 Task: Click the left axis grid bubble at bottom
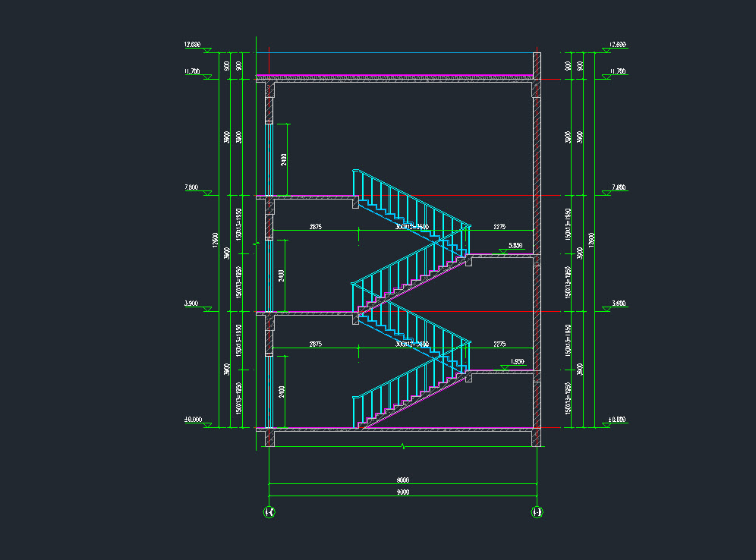tap(269, 513)
